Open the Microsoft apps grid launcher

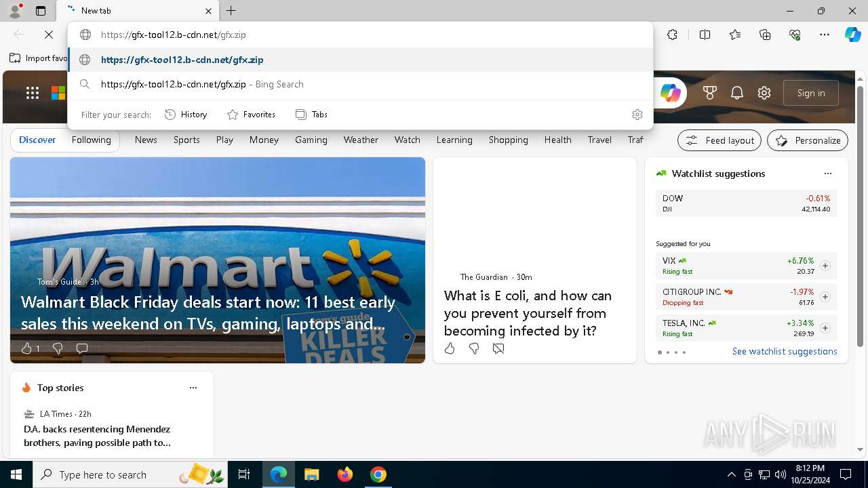tap(33, 93)
